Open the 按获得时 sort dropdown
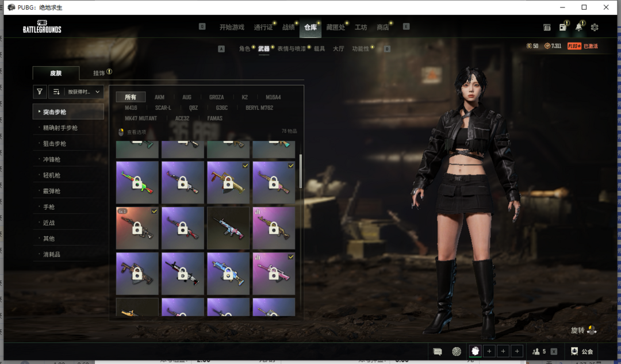This screenshot has height=364, width=621. pyautogui.click(x=83, y=92)
